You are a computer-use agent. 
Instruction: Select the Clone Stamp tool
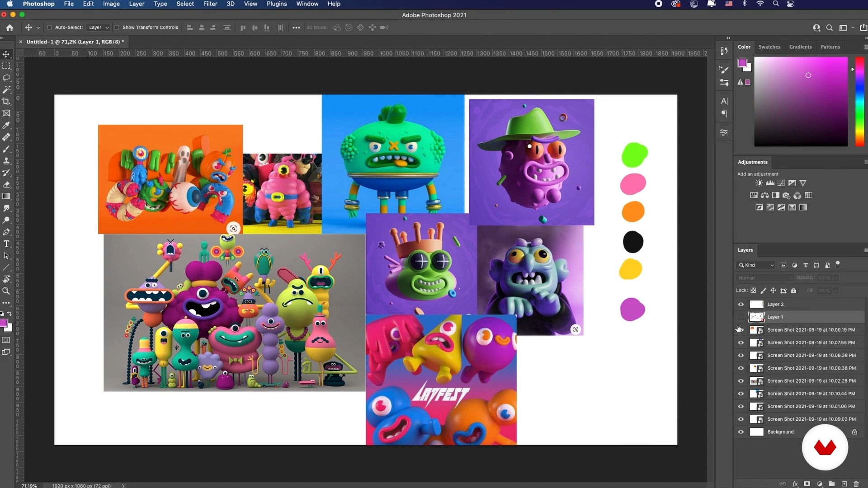(x=6, y=161)
